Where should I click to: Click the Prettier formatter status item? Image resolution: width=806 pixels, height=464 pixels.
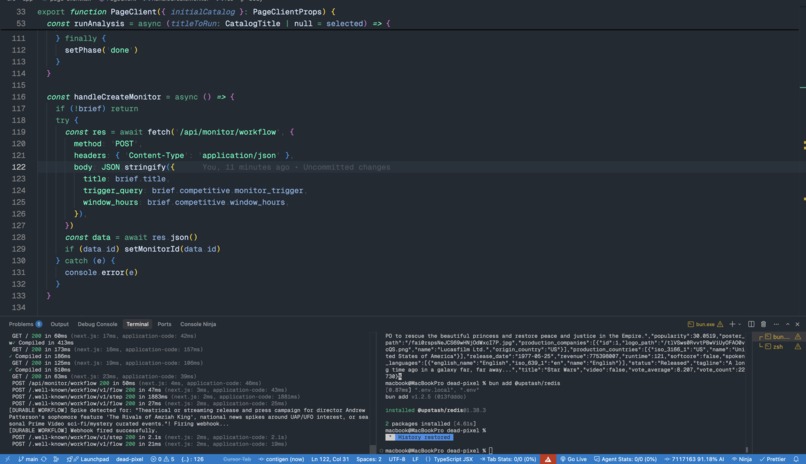(773, 459)
